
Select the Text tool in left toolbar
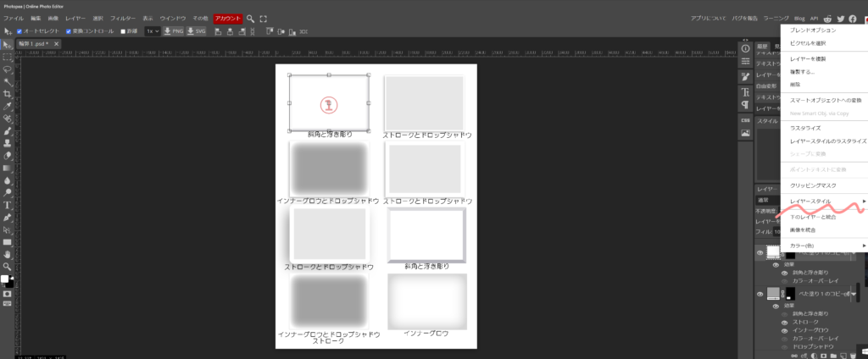pos(8,205)
